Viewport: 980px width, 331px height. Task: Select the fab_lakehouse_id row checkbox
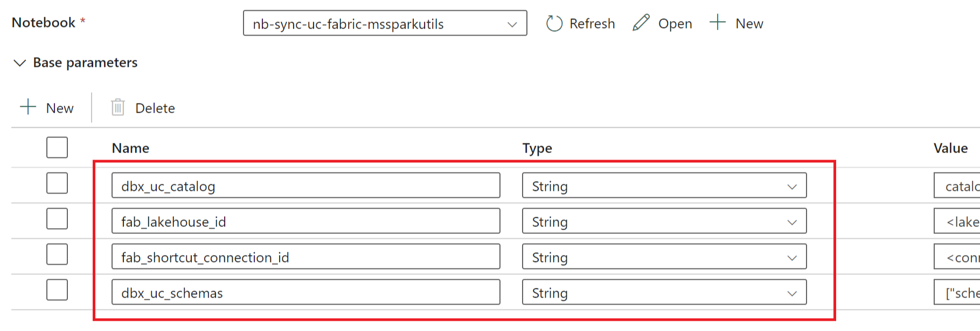click(x=57, y=219)
